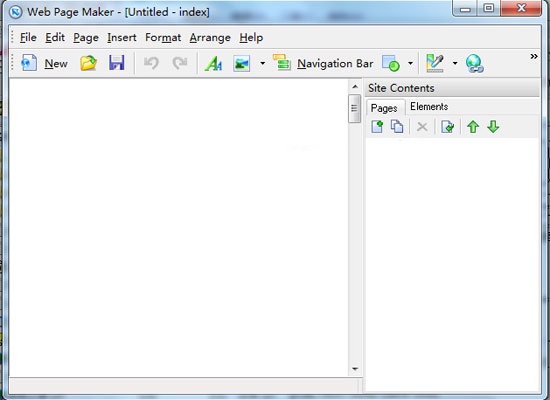The image size is (550, 400).
Task: Open an existing project with the folder icon
Action: click(x=88, y=63)
